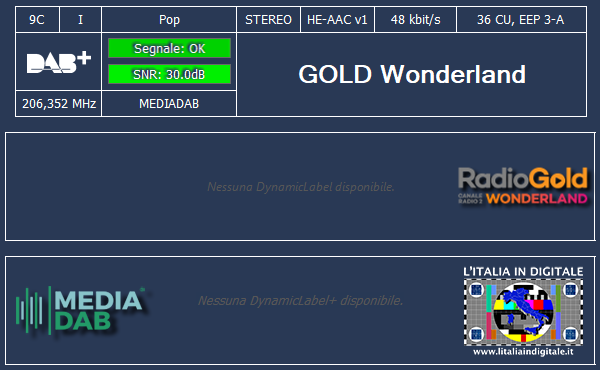Click the Pop program type cell
The image size is (600, 370).
(169, 20)
